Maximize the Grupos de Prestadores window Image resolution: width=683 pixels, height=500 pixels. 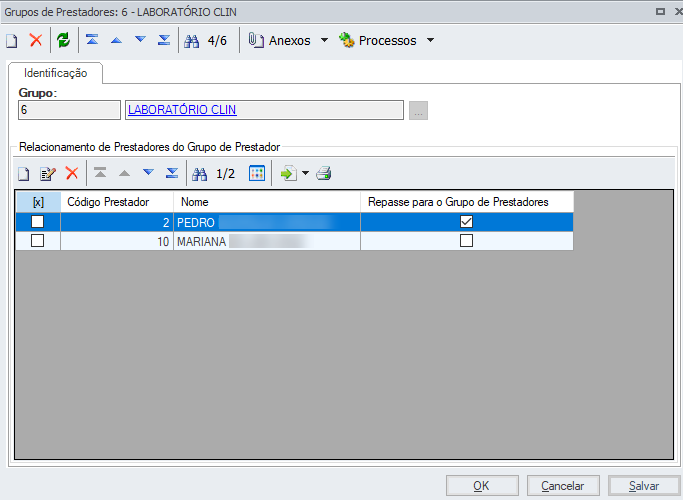coord(660,12)
